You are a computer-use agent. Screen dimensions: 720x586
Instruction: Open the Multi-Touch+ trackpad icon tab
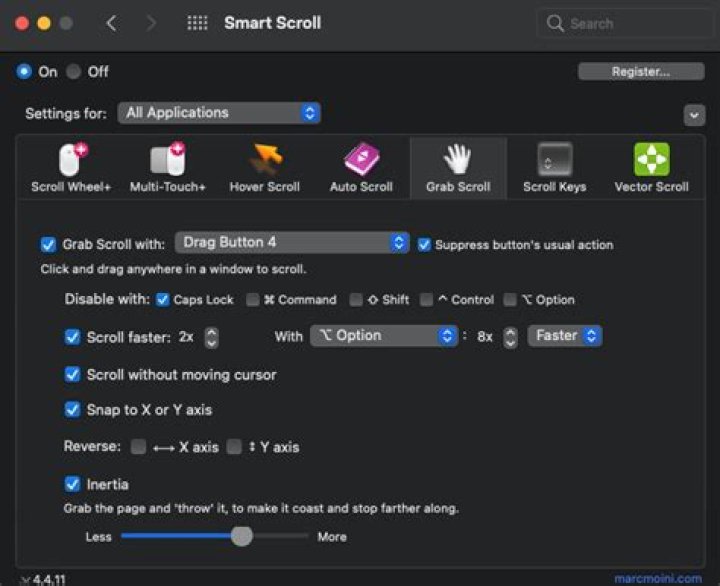coord(168,168)
